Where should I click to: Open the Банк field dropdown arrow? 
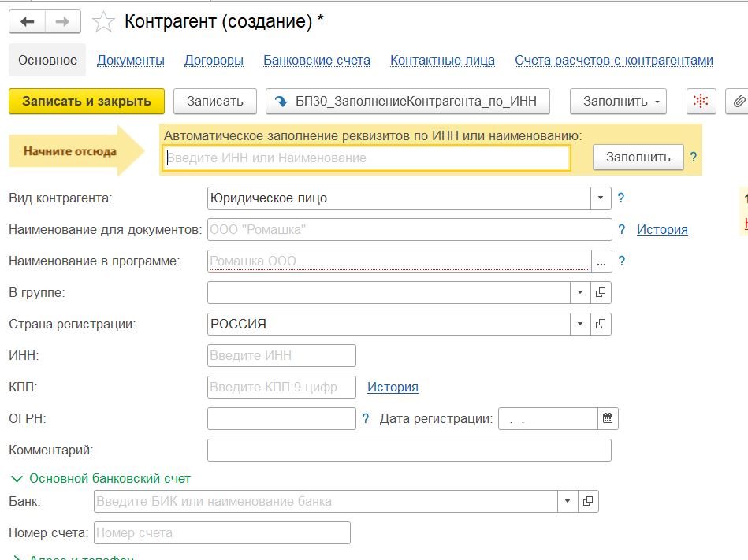pos(568,501)
